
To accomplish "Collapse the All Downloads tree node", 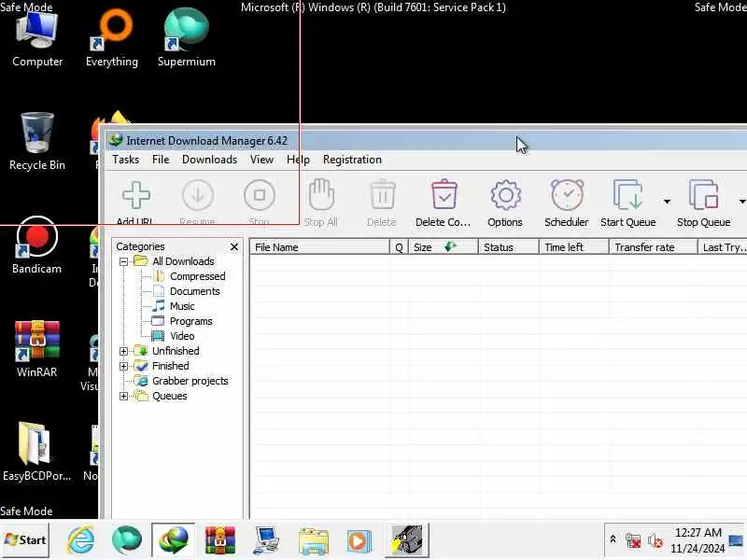I will point(123,261).
